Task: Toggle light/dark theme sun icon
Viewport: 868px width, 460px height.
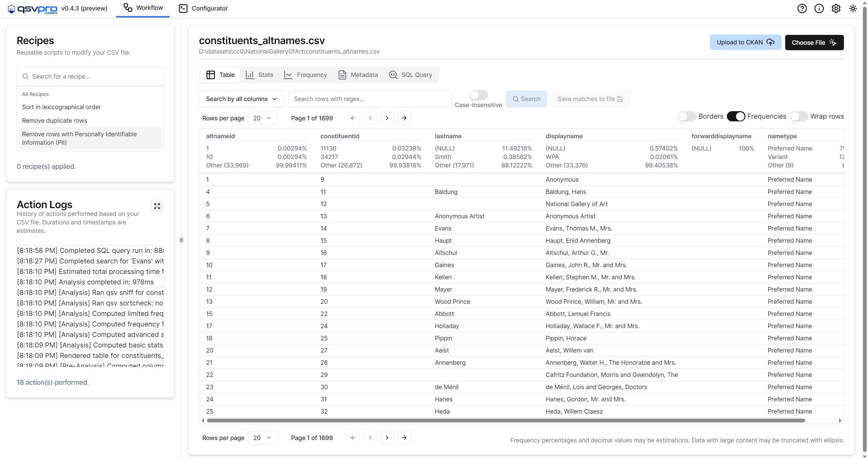Action: click(x=853, y=8)
